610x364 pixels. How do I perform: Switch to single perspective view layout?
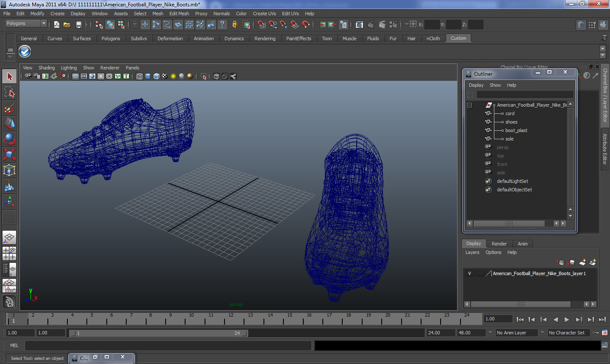(x=9, y=237)
